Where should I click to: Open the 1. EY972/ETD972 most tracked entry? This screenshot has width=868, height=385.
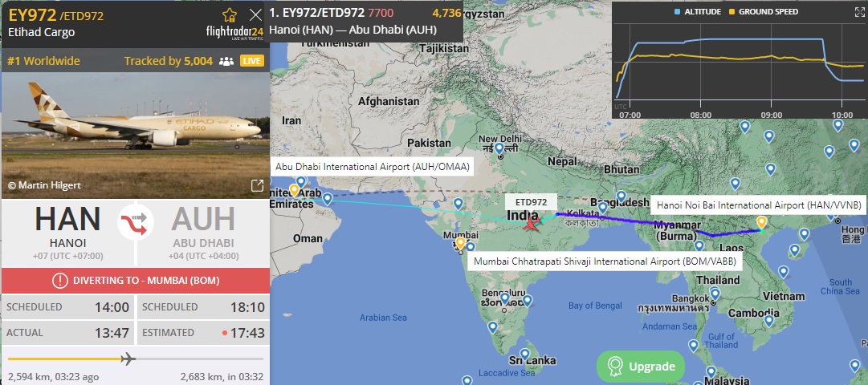(366, 21)
